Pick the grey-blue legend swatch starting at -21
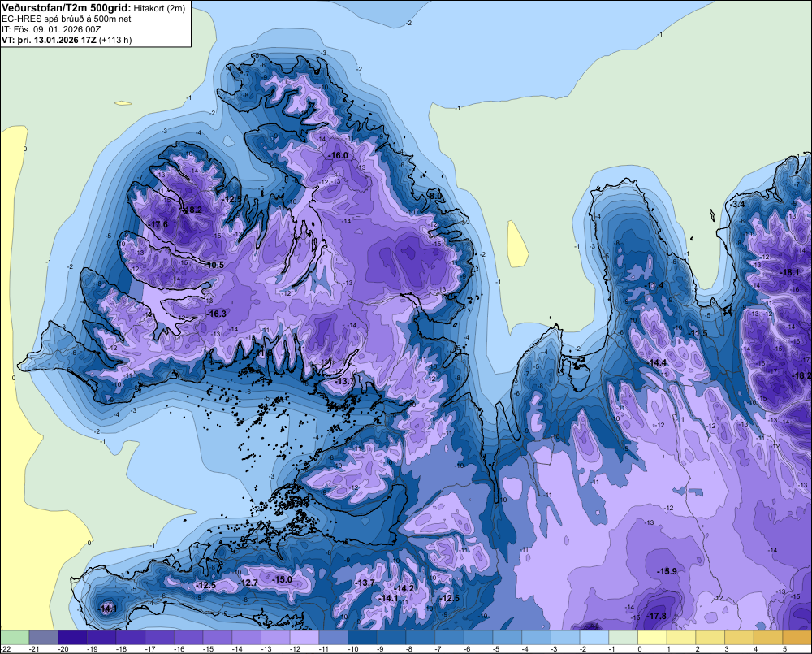 (x=44, y=638)
